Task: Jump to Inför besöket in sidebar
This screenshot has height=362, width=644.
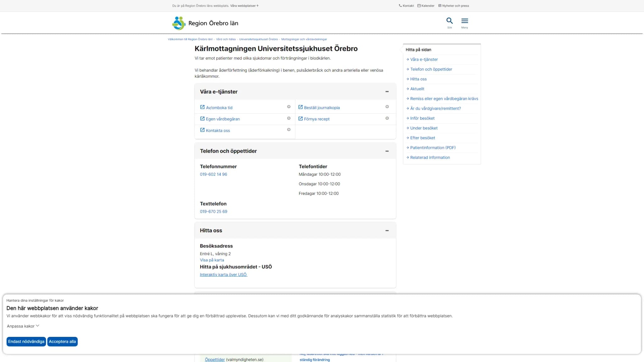Action: tap(422, 118)
